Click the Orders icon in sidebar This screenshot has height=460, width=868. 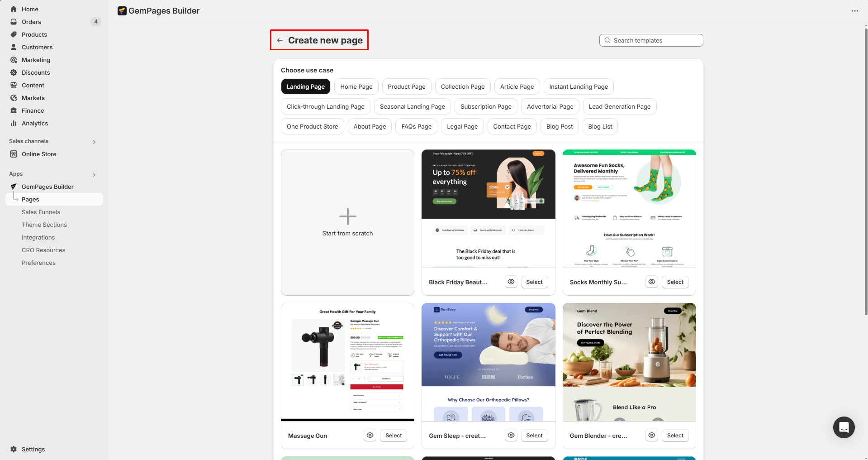(x=14, y=22)
